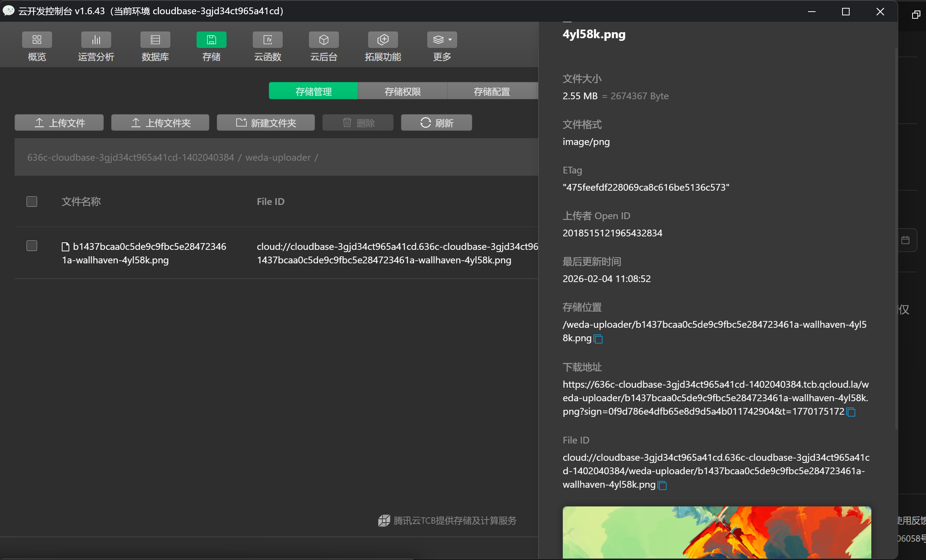Copy the 存储位置 storage path

tap(598, 339)
